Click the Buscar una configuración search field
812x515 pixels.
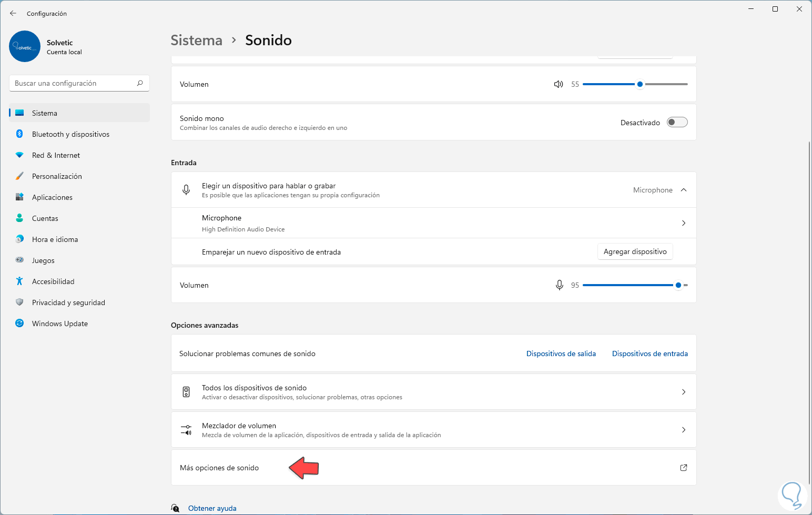tap(74, 83)
